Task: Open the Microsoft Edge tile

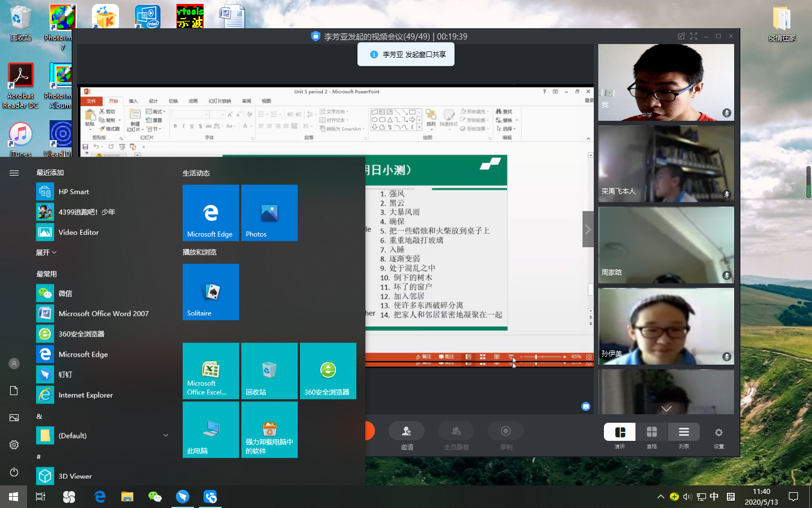Action: click(x=211, y=213)
